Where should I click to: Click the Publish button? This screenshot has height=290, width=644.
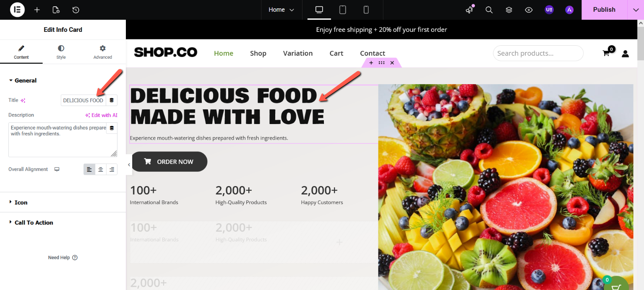point(604,10)
